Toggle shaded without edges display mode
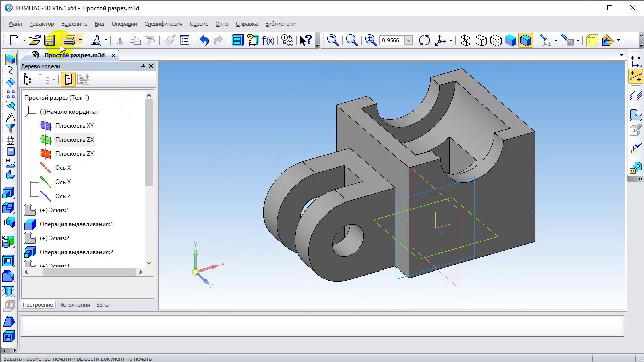Screen dimensions: 644x362 [511, 41]
